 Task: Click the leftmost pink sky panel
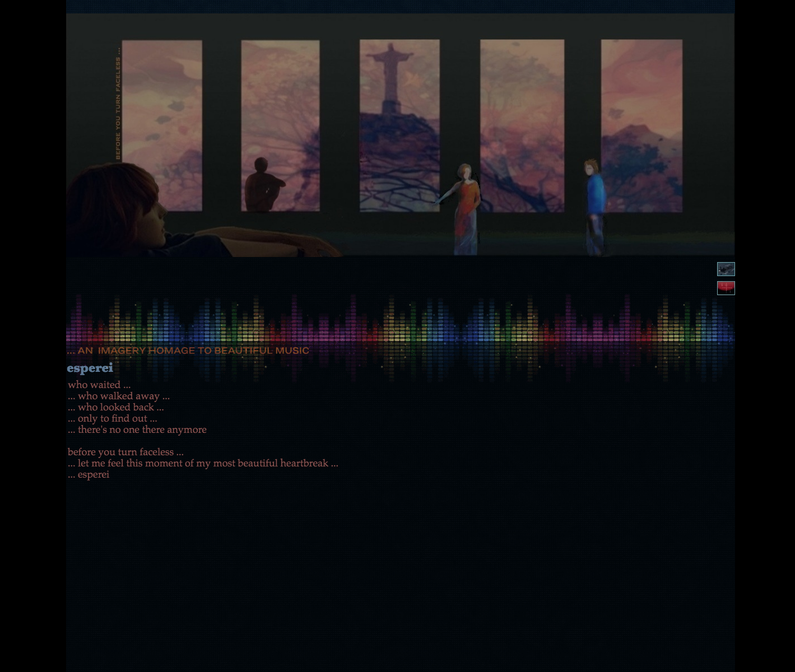162,125
